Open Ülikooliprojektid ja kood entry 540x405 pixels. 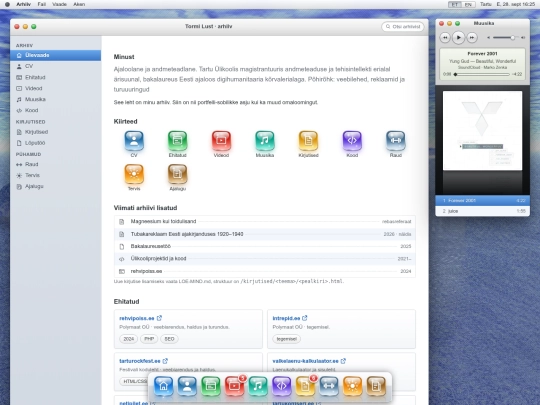264,259
